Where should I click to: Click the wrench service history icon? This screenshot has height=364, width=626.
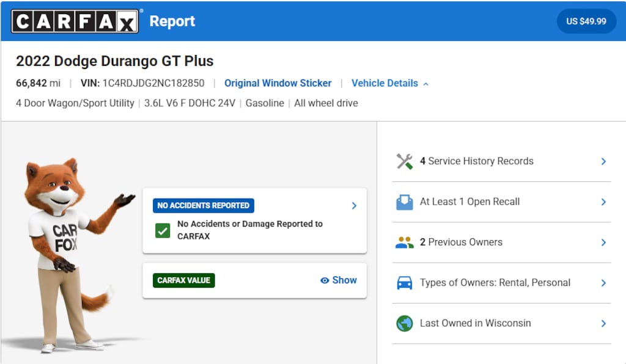405,161
